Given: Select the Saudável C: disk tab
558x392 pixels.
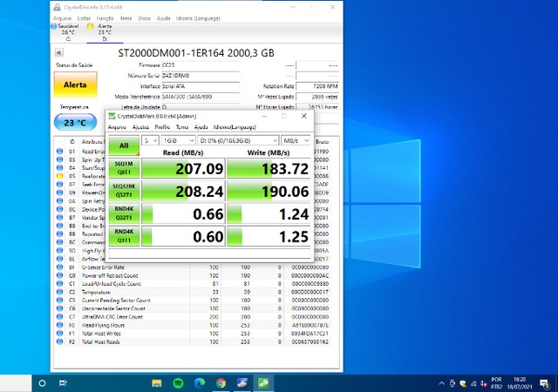Looking at the screenshot, I should tap(65, 32).
